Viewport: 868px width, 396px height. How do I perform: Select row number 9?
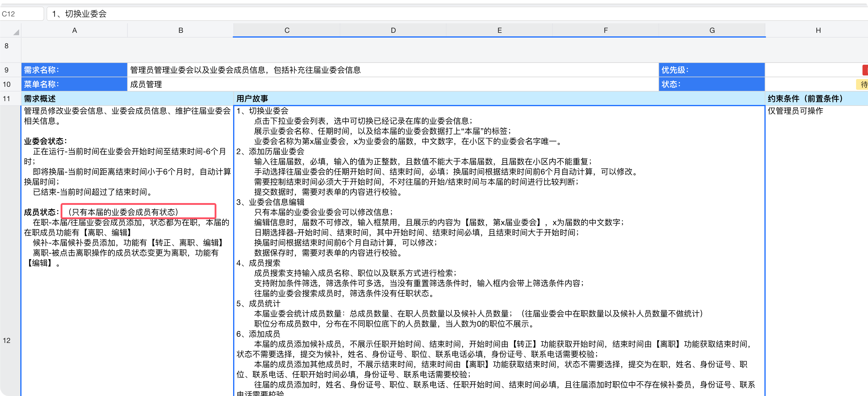(6, 70)
